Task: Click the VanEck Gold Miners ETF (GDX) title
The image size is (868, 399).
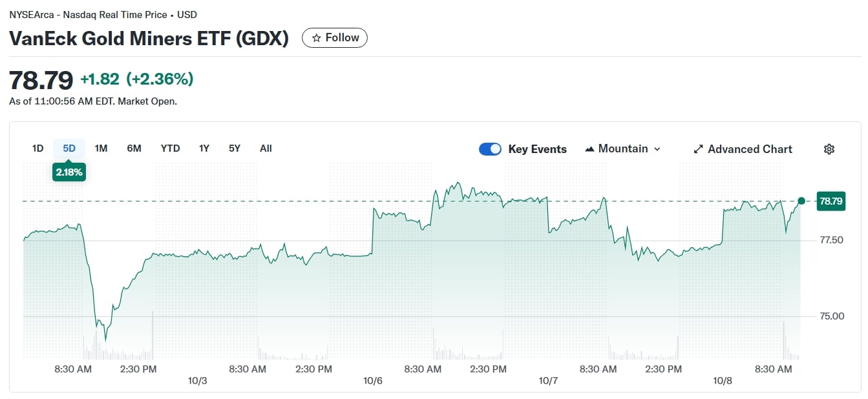Action: pos(149,38)
